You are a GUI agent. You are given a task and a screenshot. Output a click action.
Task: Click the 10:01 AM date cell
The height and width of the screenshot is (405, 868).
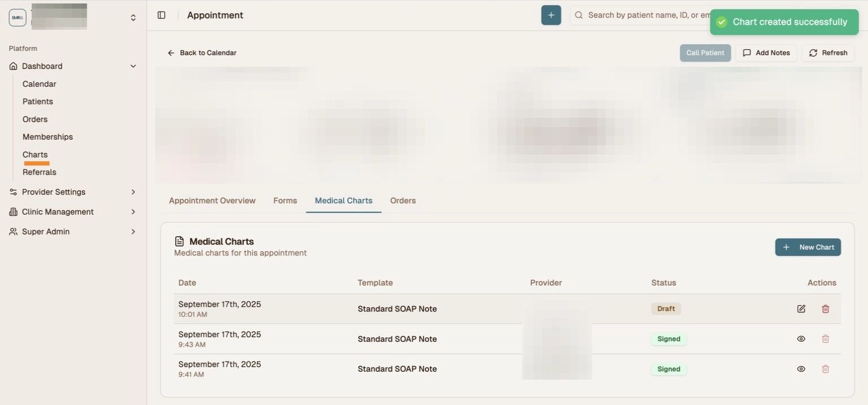click(x=220, y=309)
